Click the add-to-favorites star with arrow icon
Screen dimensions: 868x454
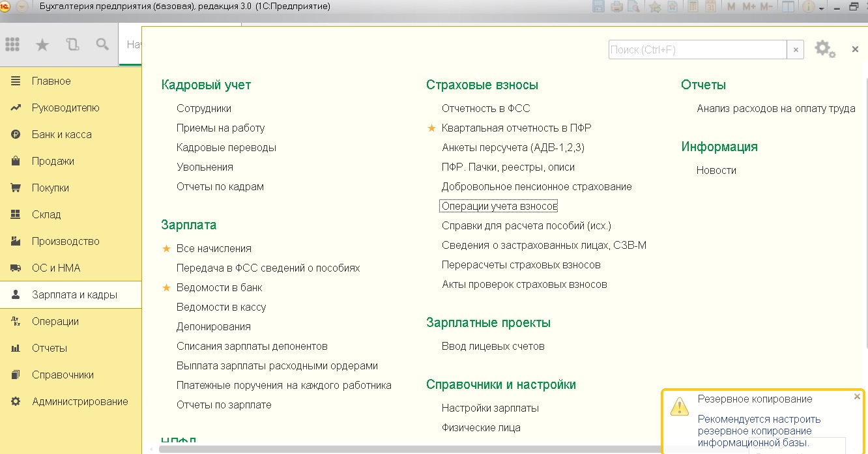pos(656,7)
